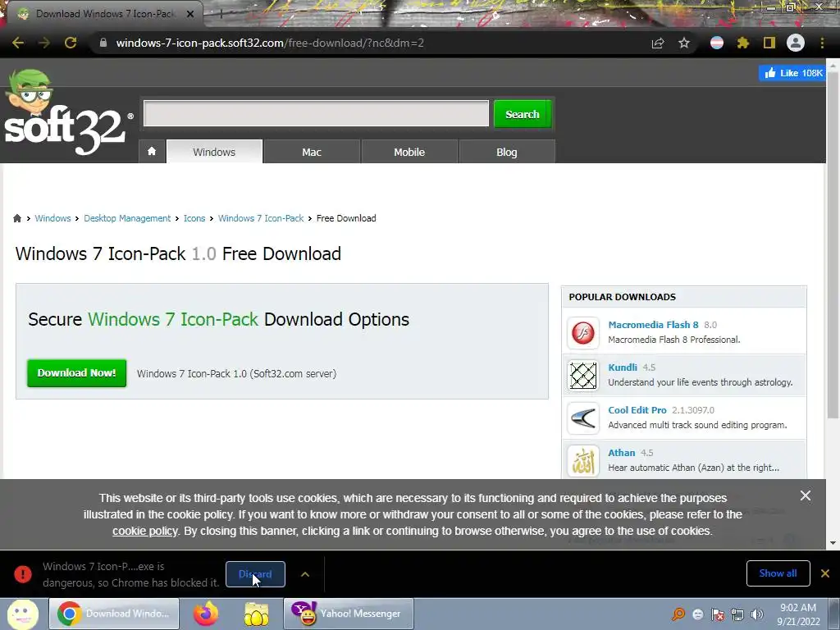Open the Extensions puzzle icon
Image resolution: width=840 pixels, height=630 pixels.
(x=742, y=43)
